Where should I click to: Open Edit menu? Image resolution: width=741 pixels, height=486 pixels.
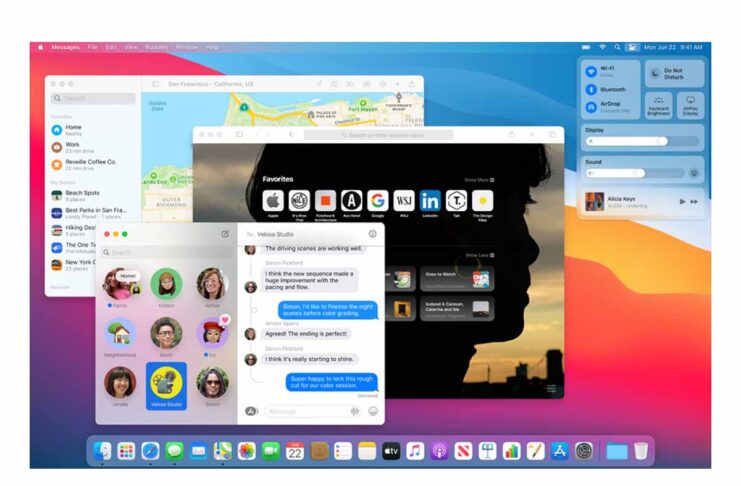point(111,47)
